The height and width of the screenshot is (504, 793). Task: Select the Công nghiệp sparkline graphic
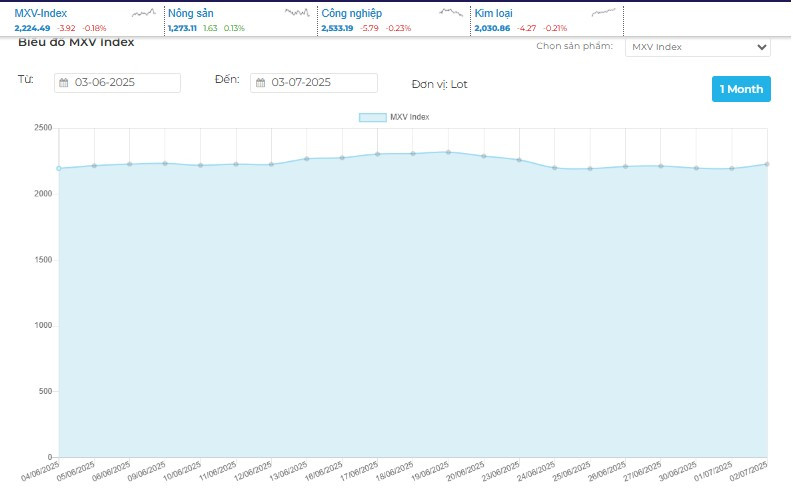451,13
